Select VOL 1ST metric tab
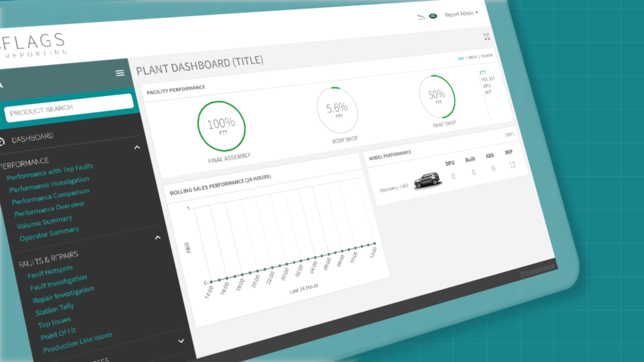Viewport: 644px width, 362px height. [488, 79]
